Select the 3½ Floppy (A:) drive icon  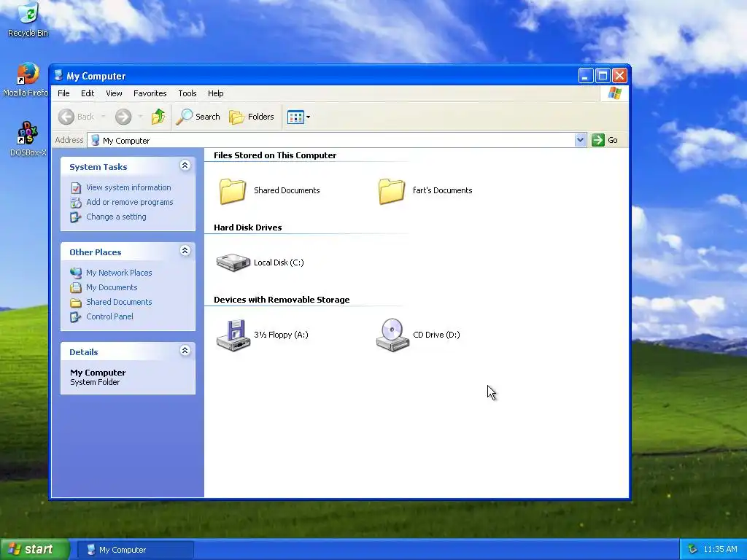coord(233,335)
